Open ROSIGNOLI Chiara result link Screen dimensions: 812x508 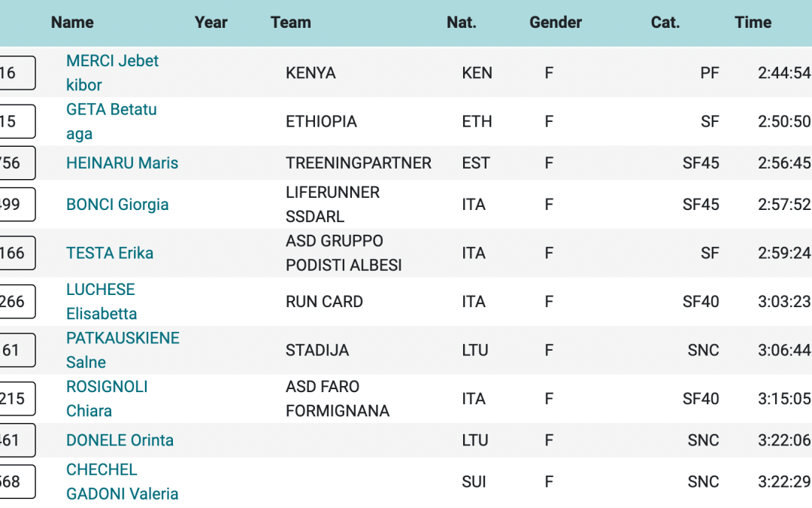tap(107, 399)
